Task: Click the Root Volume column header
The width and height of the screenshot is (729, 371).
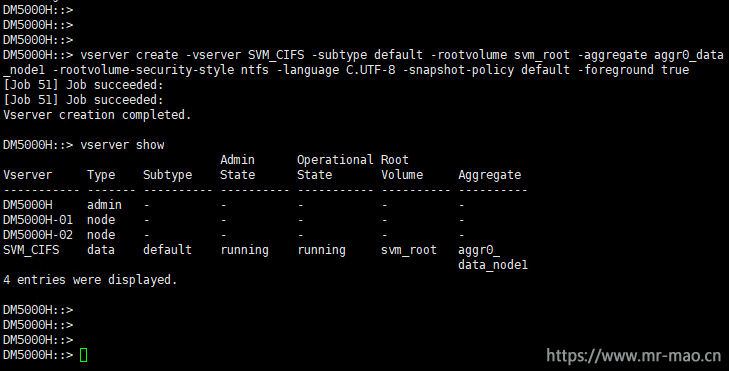Action: [x=402, y=167]
